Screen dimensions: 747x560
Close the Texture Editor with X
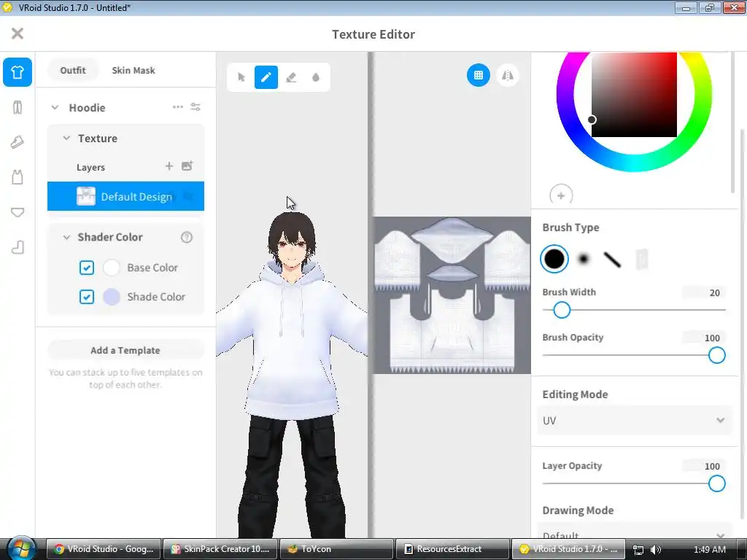coord(18,34)
